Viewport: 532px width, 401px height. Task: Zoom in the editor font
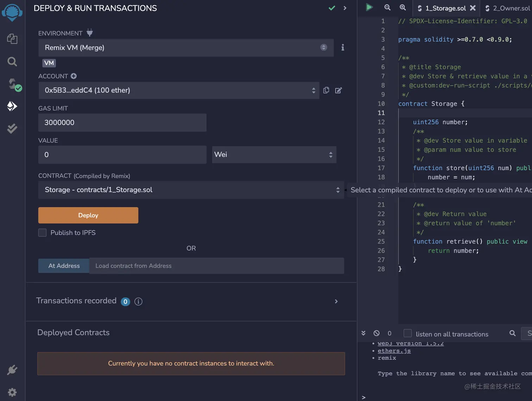click(403, 7)
